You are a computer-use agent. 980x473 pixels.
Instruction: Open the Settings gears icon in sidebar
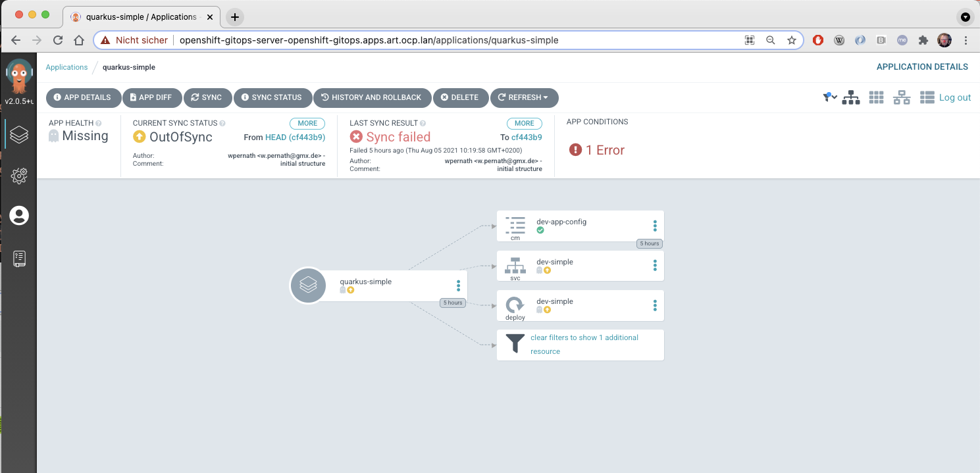pos(19,176)
